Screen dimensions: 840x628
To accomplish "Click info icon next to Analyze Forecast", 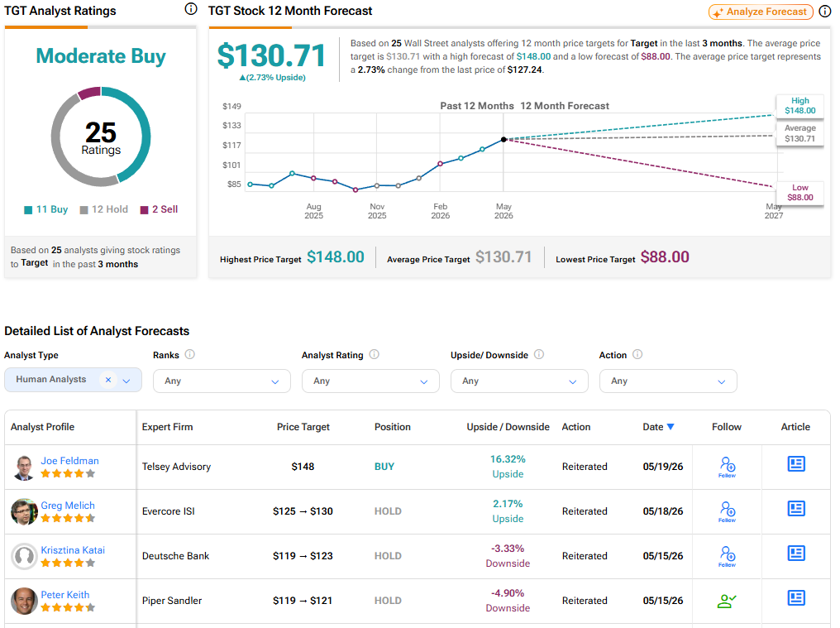I will pos(825,12).
